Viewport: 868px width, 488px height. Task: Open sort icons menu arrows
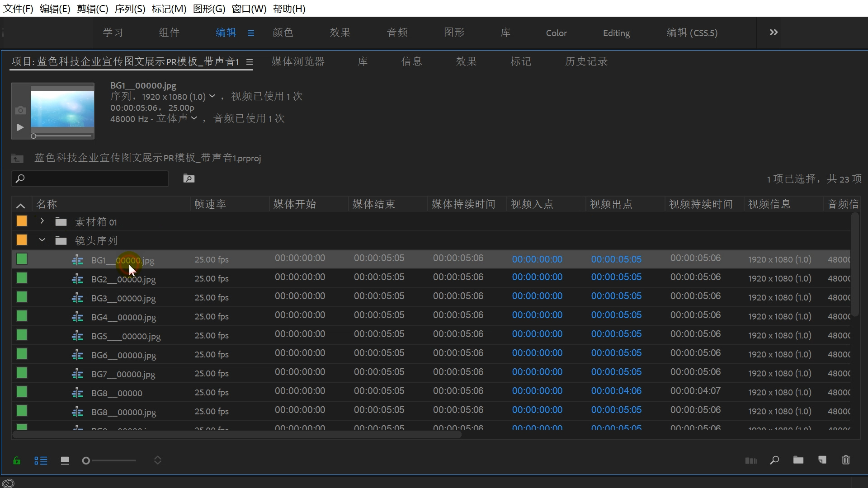(158, 460)
